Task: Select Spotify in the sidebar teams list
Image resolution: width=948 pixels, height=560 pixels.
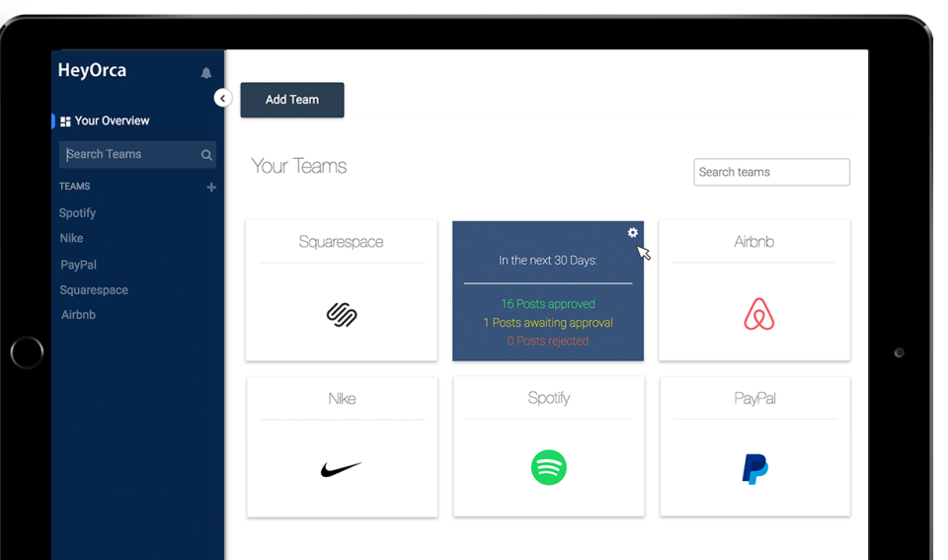Action: 77,213
